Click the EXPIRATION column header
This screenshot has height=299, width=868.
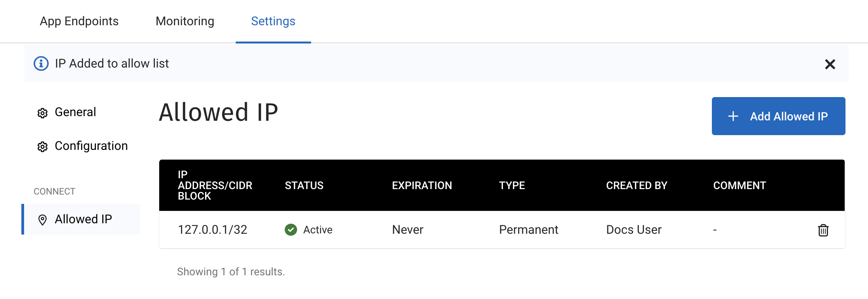[x=421, y=185]
